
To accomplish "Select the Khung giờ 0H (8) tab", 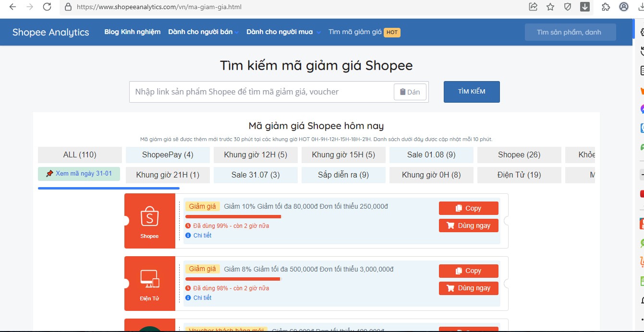I will 431,175.
